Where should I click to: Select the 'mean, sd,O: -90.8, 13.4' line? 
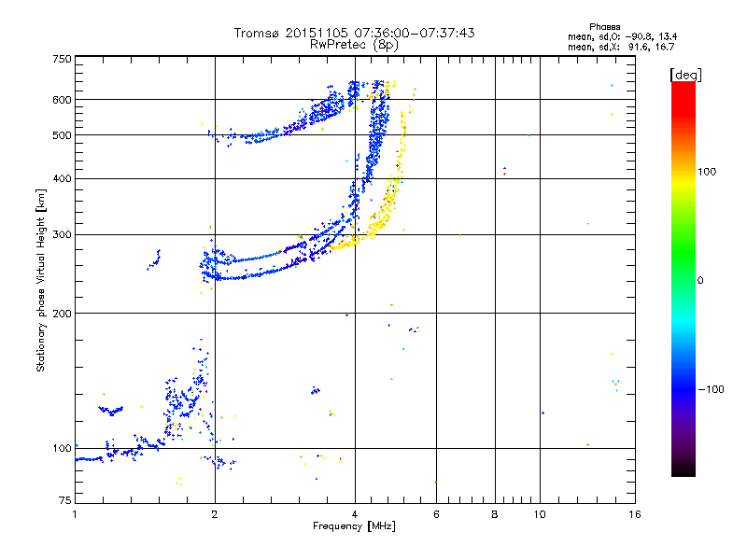(x=622, y=36)
